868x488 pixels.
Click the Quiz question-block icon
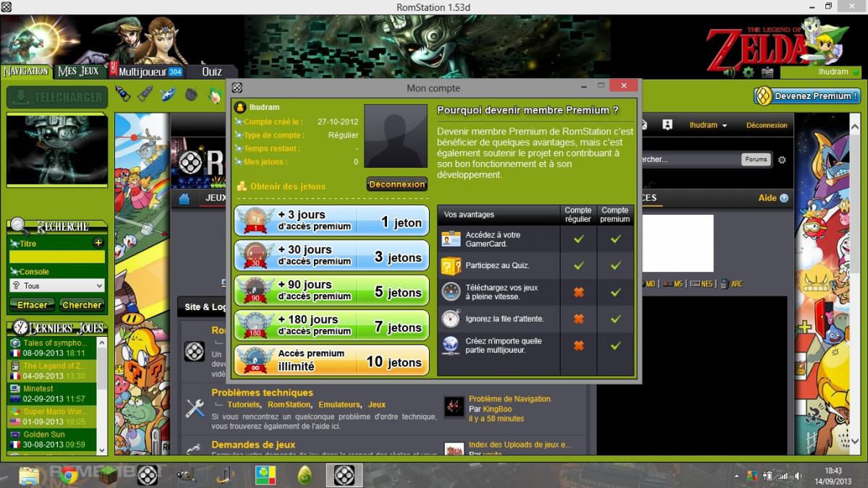[x=451, y=265]
